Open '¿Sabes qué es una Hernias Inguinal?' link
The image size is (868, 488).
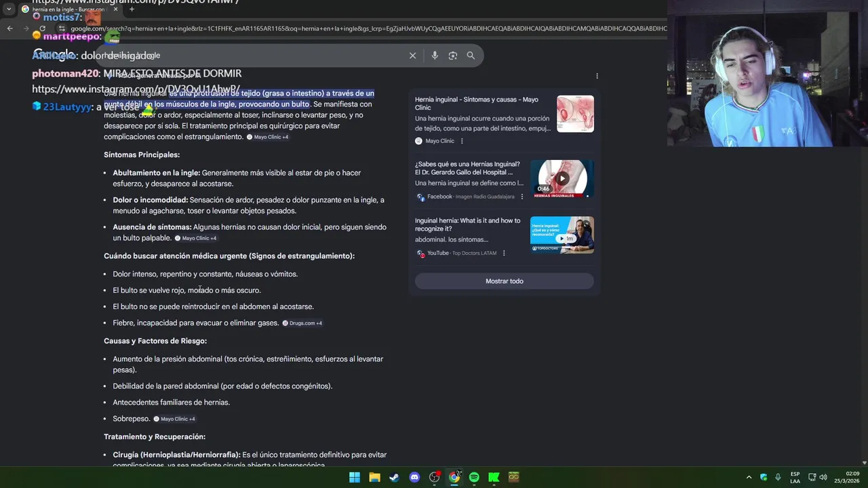pos(468,168)
